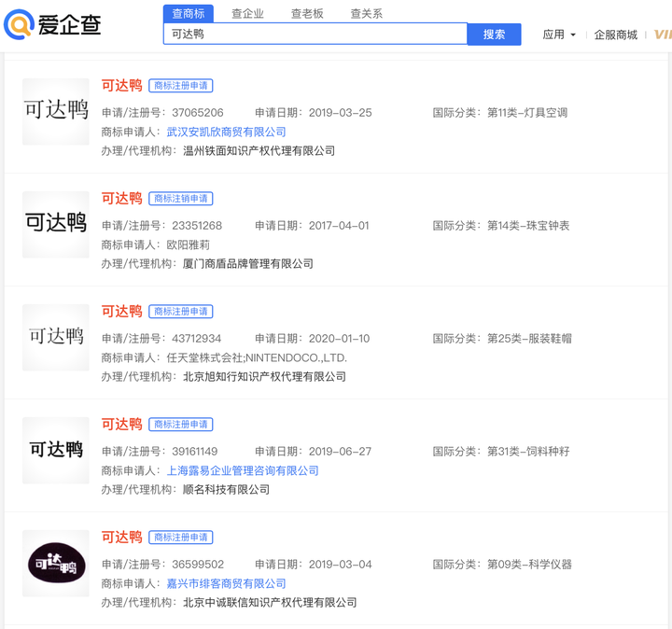Open applicant 上海露易企业管理咨询有限公司
672x629 pixels.
243,470
